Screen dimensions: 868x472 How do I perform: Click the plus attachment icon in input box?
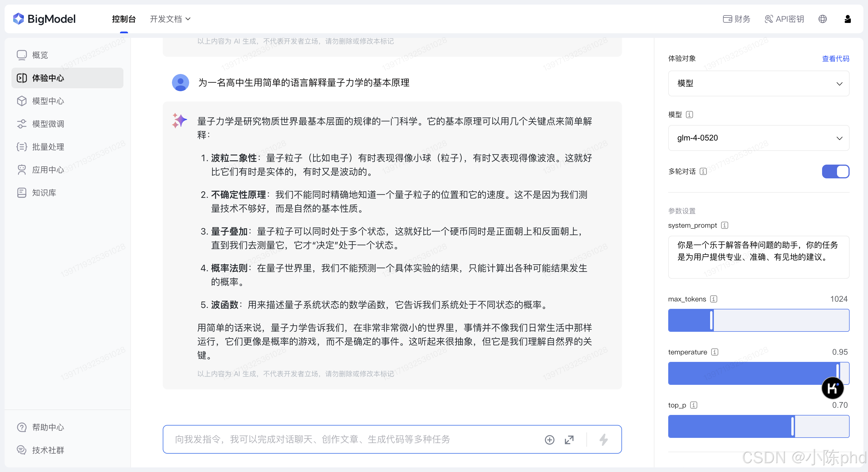[550, 440]
